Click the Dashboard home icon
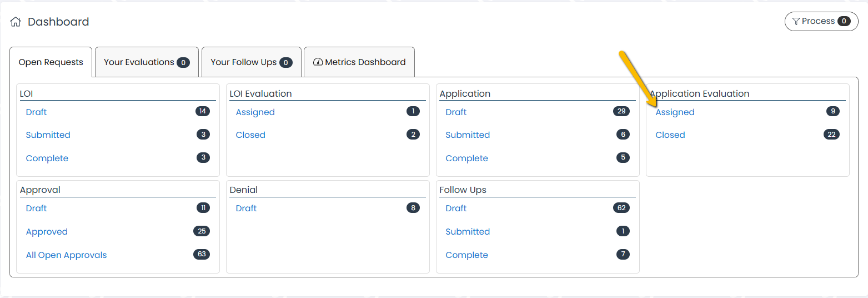 pos(16,22)
